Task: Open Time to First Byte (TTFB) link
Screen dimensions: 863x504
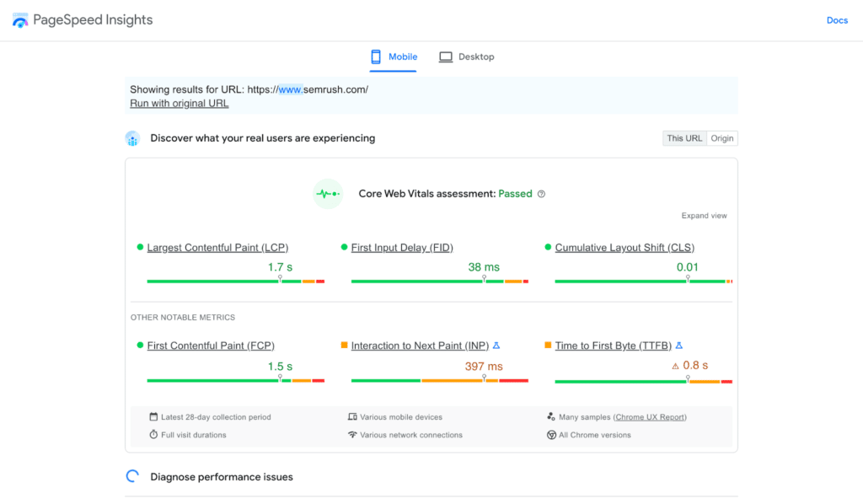Action: tap(614, 346)
